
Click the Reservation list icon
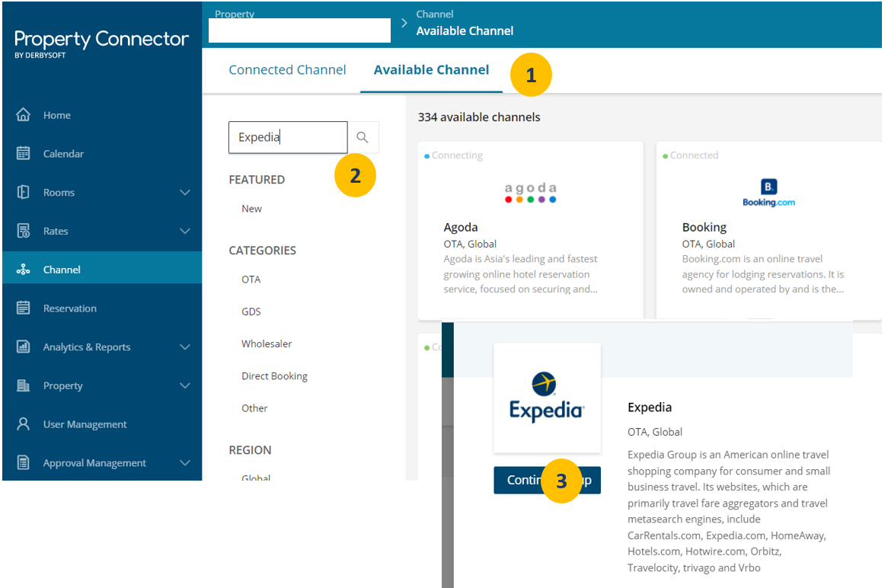tap(23, 308)
